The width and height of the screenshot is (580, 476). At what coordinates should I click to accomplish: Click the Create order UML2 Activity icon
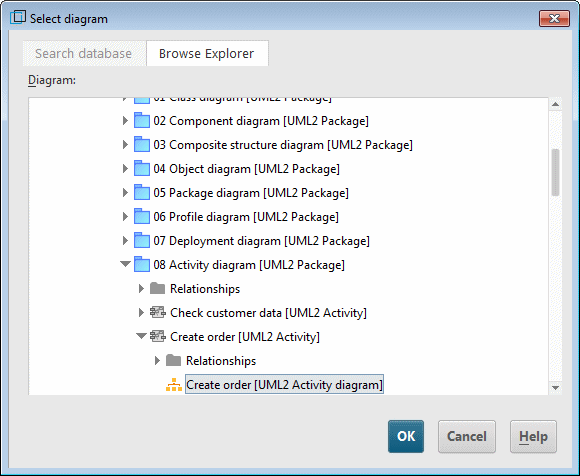click(x=158, y=337)
